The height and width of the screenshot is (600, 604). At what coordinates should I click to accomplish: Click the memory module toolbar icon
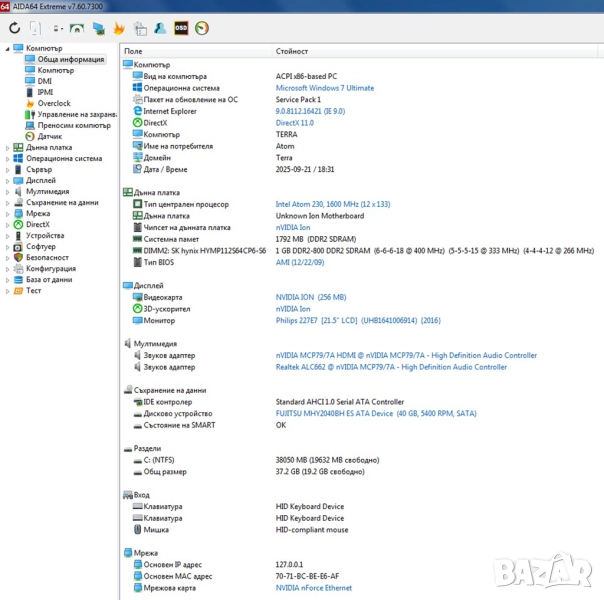[x=98, y=28]
